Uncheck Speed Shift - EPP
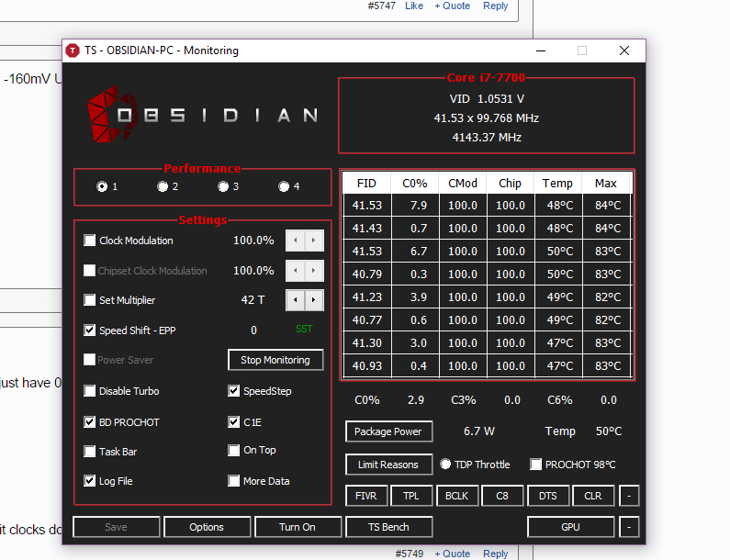This screenshot has height=560, width=730. pyautogui.click(x=89, y=330)
